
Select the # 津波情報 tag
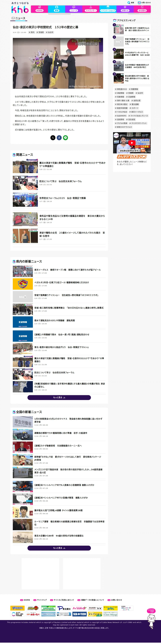tap(119, 93)
